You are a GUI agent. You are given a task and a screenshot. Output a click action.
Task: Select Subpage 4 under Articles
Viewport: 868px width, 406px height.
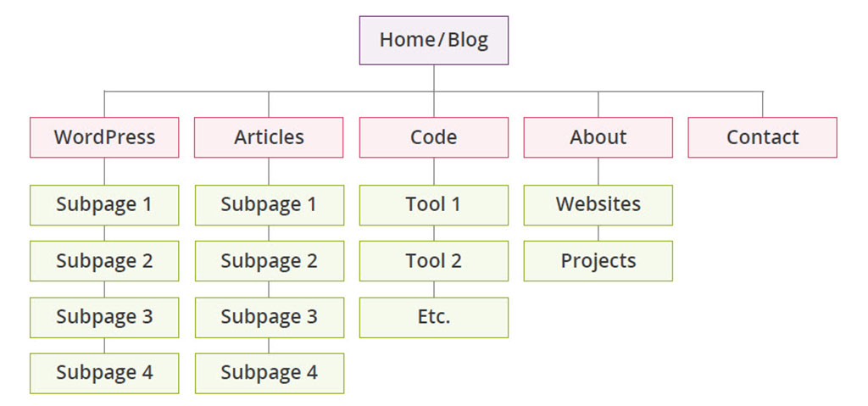tap(269, 373)
